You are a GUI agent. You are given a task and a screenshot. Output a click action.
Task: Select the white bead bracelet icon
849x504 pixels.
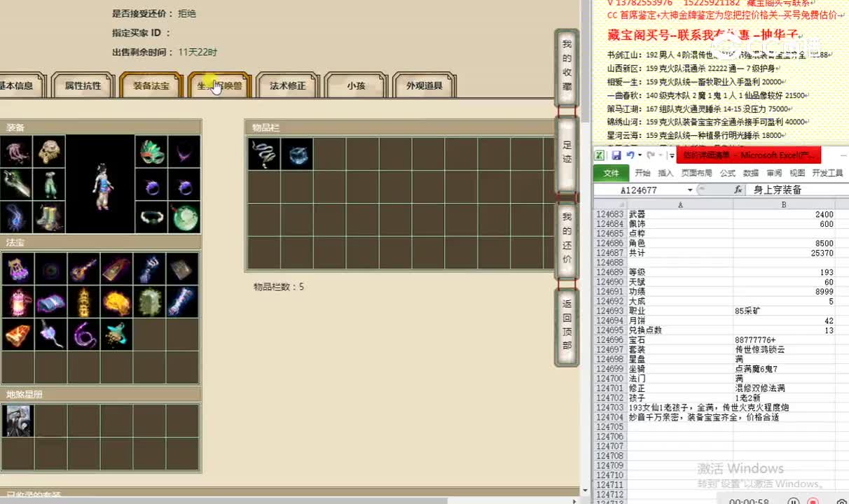point(151,217)
